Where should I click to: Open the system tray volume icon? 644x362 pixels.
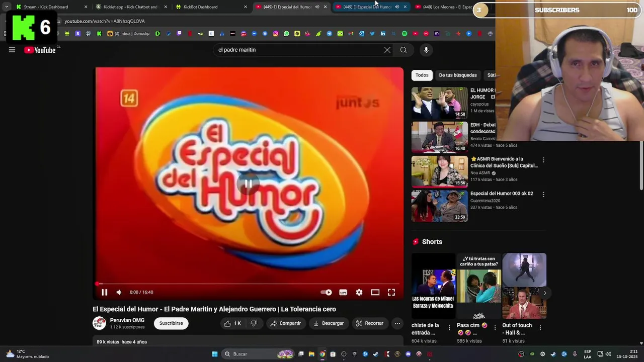point(608,354)
